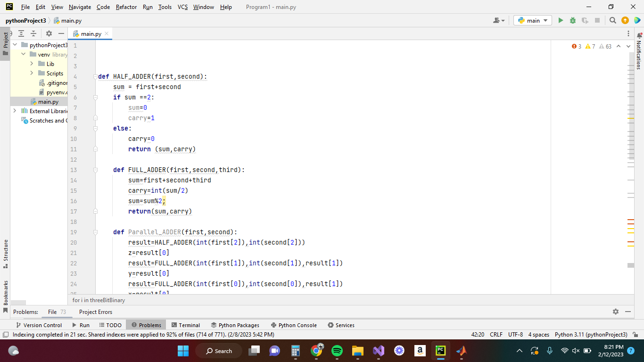Open the Project panel settings gear
This screenshot has height=362, width=644.
49,33
